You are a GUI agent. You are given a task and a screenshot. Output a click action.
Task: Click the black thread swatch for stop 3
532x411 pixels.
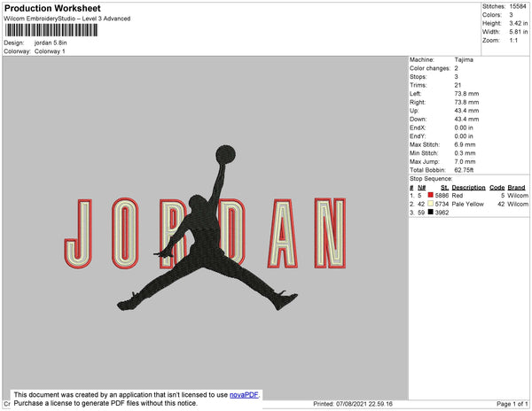click(x=430, y=213)
